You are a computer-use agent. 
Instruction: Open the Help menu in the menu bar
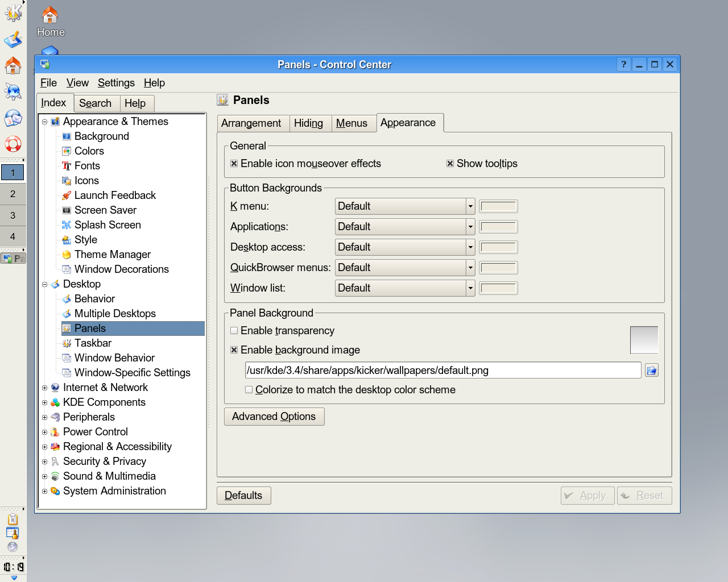click(154, 83)
